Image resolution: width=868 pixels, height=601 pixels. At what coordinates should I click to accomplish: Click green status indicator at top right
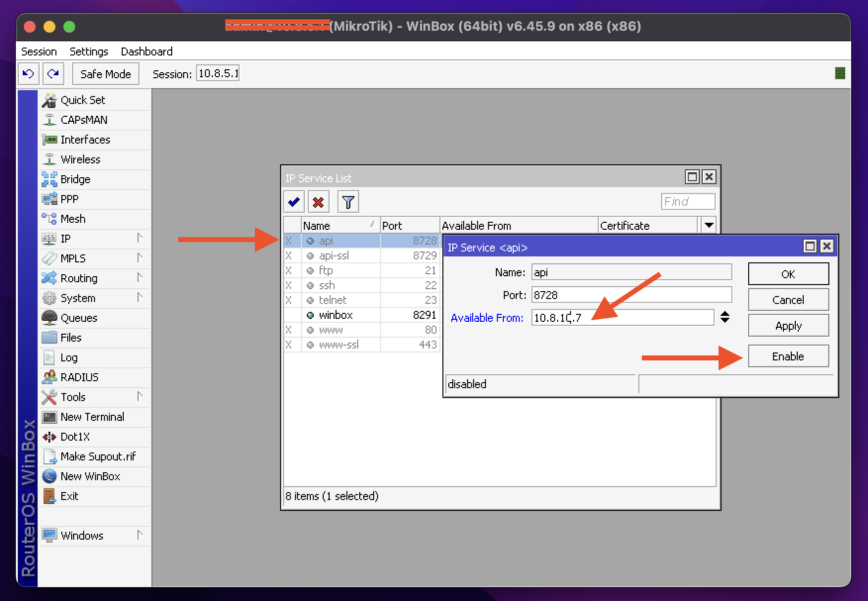click(x=840, y=73)
